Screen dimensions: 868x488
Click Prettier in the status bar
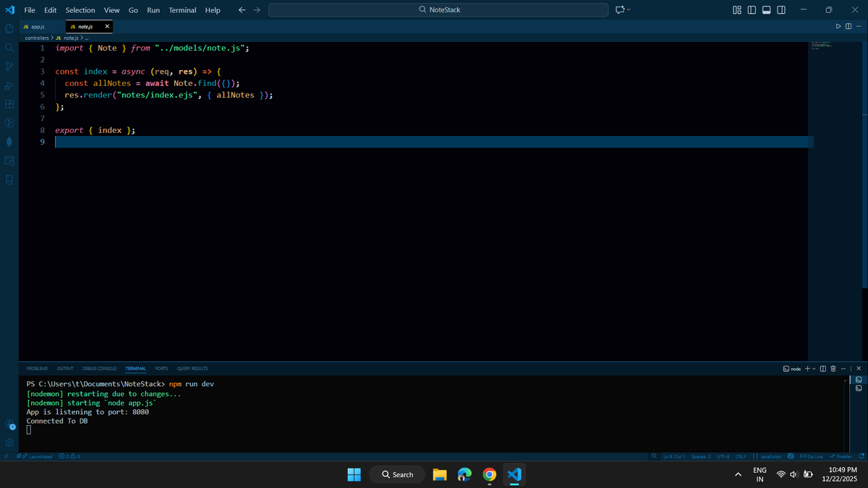841,456
